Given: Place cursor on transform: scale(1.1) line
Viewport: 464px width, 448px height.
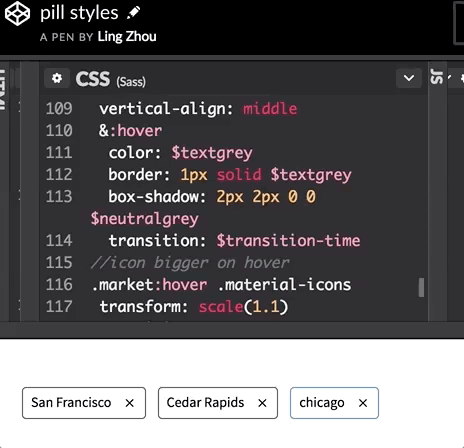Looking at the screenshot, I should point(194,307).
